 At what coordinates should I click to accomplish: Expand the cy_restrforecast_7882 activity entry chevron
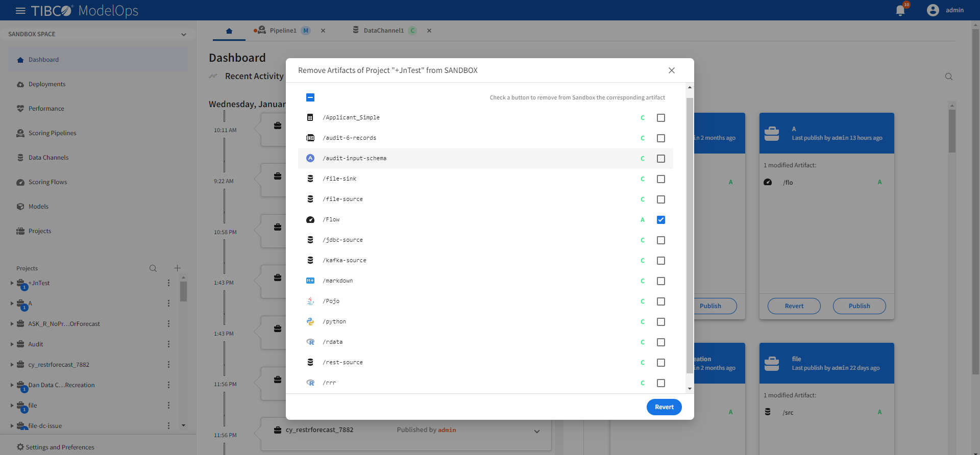pos(536,431)
